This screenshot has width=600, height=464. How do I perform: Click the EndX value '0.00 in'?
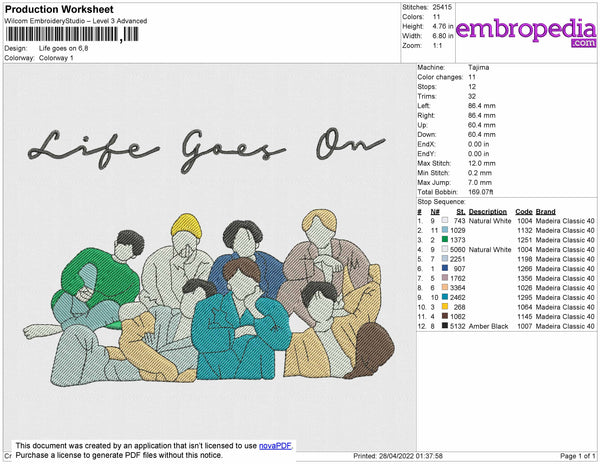(x=478, y=144)
